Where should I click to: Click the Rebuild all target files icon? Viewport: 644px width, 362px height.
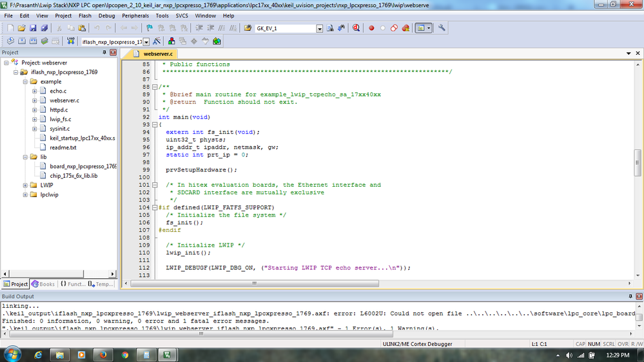34,41
